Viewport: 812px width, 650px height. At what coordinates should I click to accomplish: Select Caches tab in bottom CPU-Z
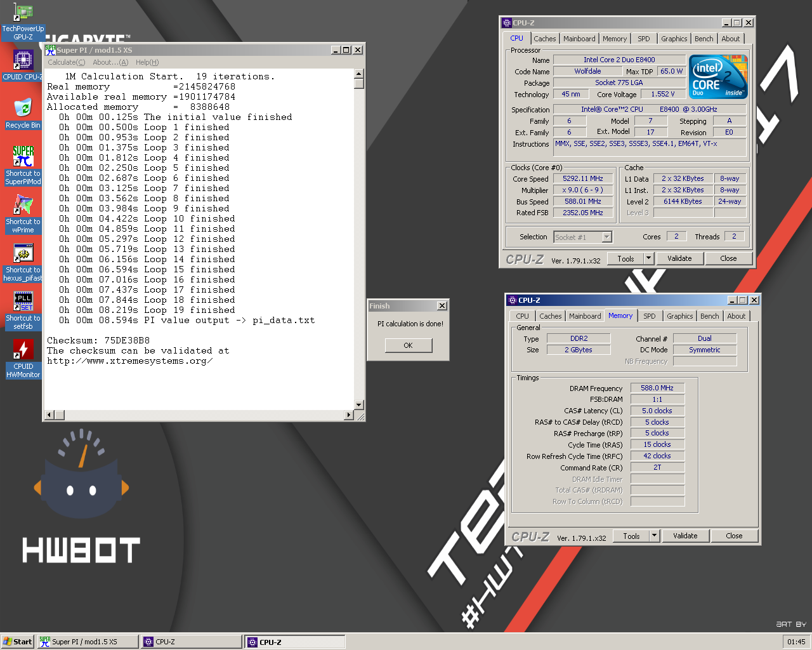click(x=550, y=316)
